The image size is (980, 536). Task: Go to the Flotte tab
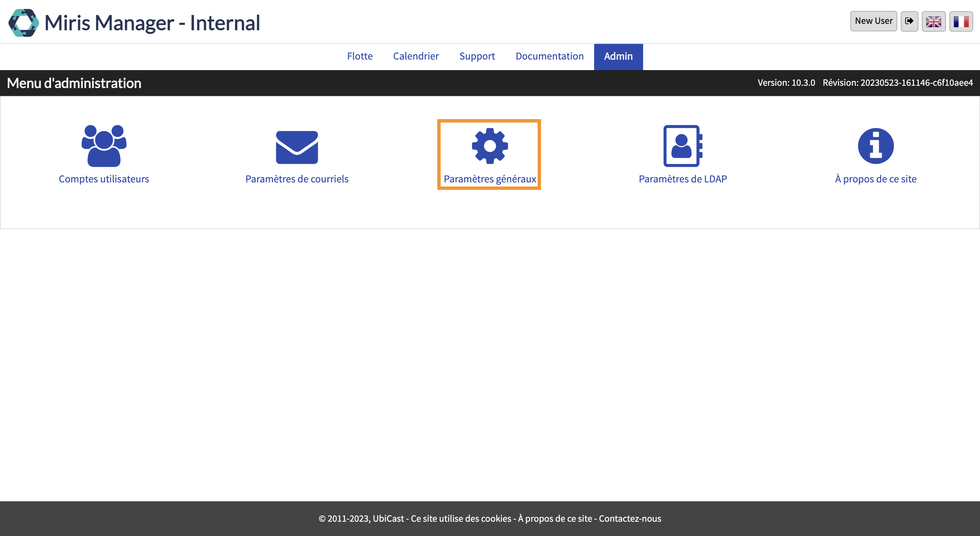360,56
